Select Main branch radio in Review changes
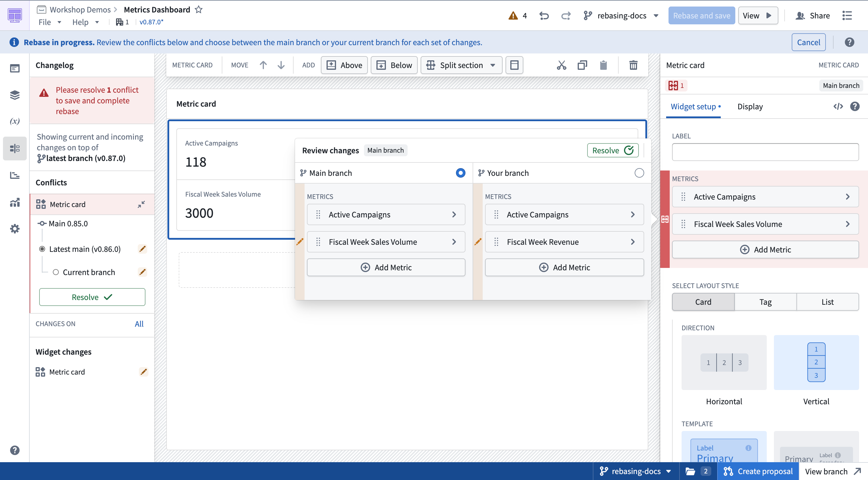Image resolution: width=868 pixels, height=480 pixels. [460, 173]
